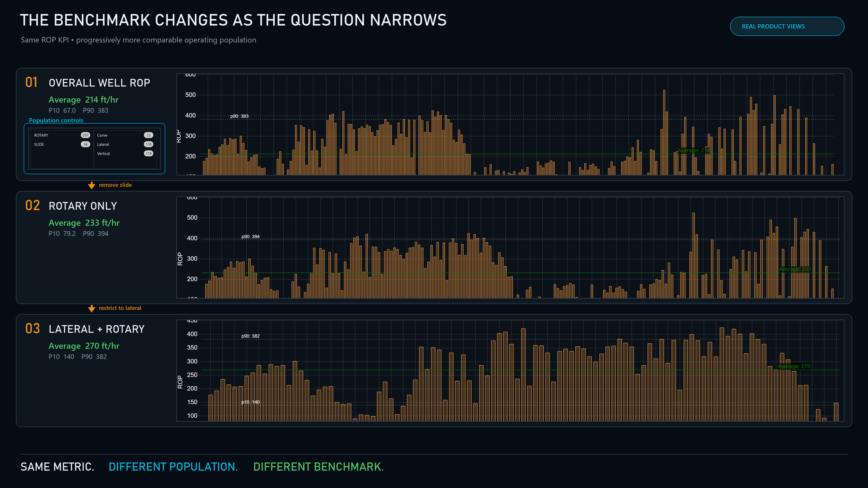Click the ROP axis label of the Lateral + Rotary chart
868x488 pixels.
pyautogui.click(x=180, y=382)
